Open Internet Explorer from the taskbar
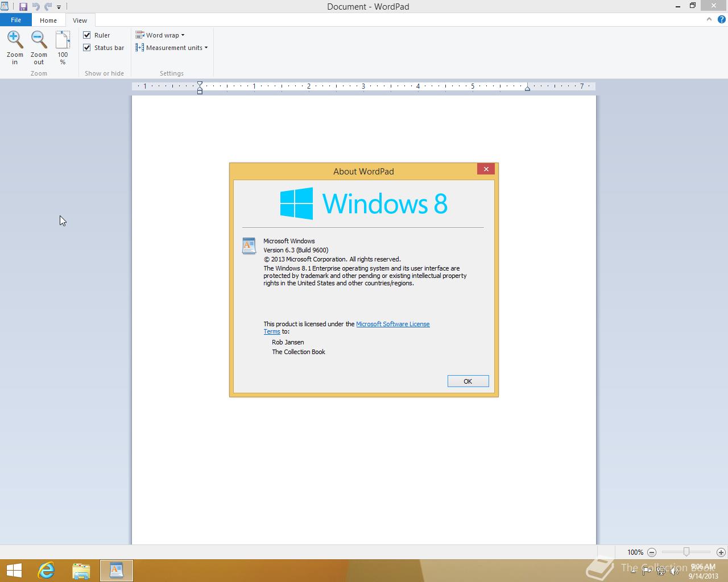The height and width of the screenshot is (582, 728). click(46, 571)
